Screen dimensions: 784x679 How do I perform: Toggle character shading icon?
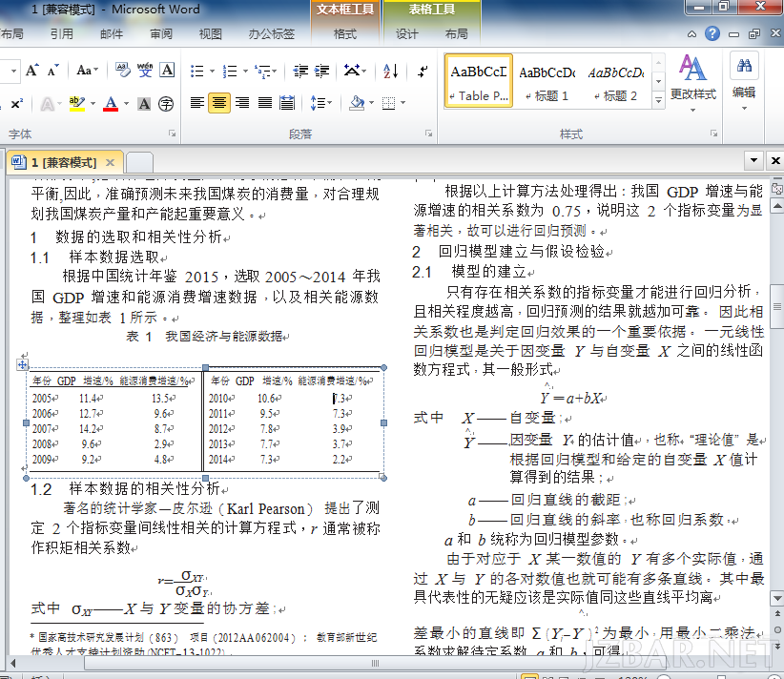pos(144,104)
